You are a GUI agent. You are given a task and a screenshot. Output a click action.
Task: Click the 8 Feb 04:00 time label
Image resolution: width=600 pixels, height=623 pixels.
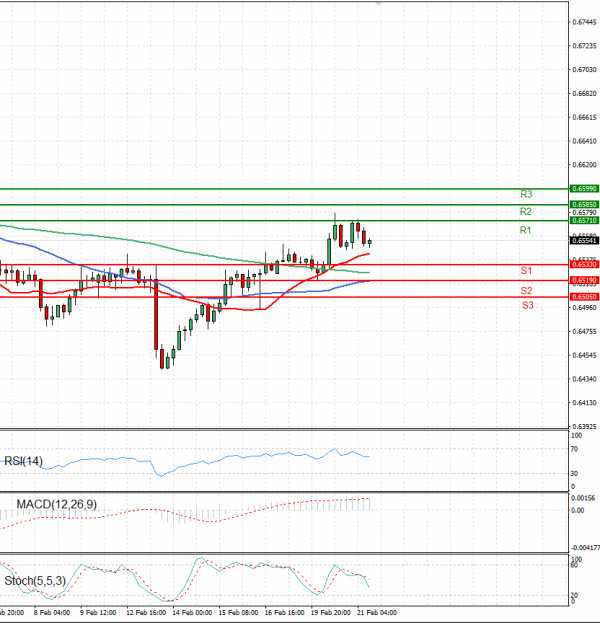(52, 613)
